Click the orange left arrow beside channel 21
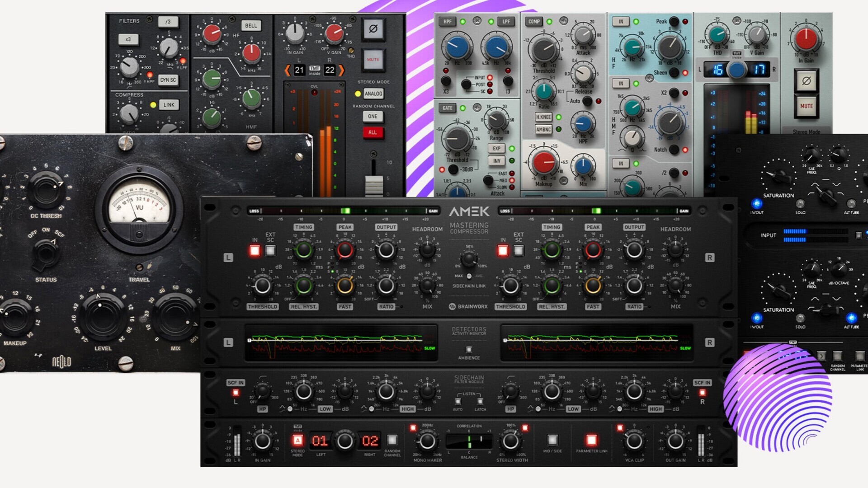The width and height of the screenshot is (868, 488). point(288,70)
